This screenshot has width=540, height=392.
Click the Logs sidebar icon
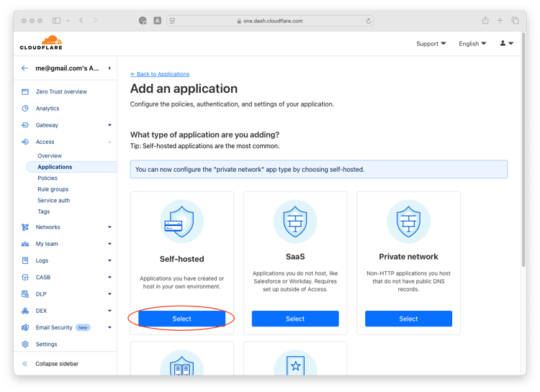pyautogui.click(x=25, y=260)
